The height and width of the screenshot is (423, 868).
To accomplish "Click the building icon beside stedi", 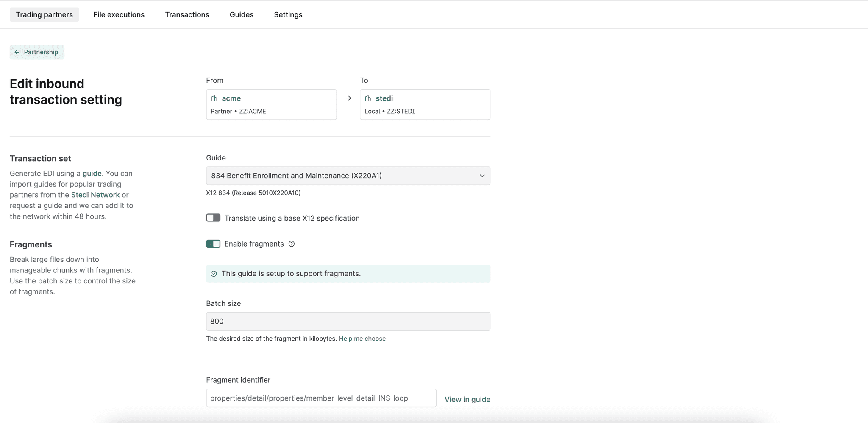I will (368, 98).
